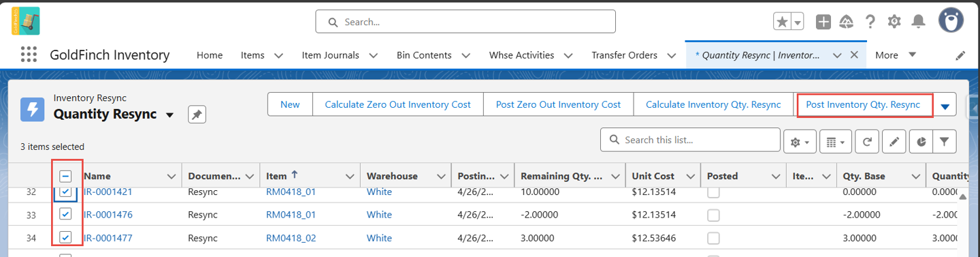
Task: Click Post Inventory Qty. Resync
Action: tap(863, 104)
